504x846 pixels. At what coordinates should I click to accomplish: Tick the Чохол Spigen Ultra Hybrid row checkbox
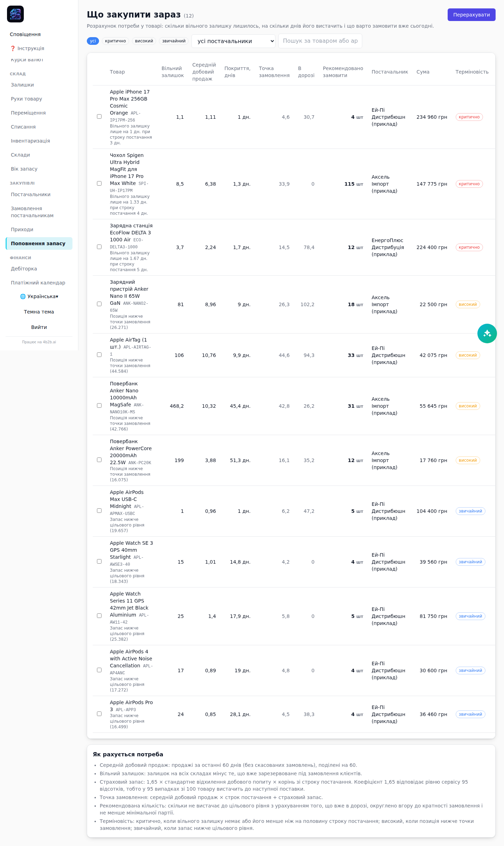point(99,184)
